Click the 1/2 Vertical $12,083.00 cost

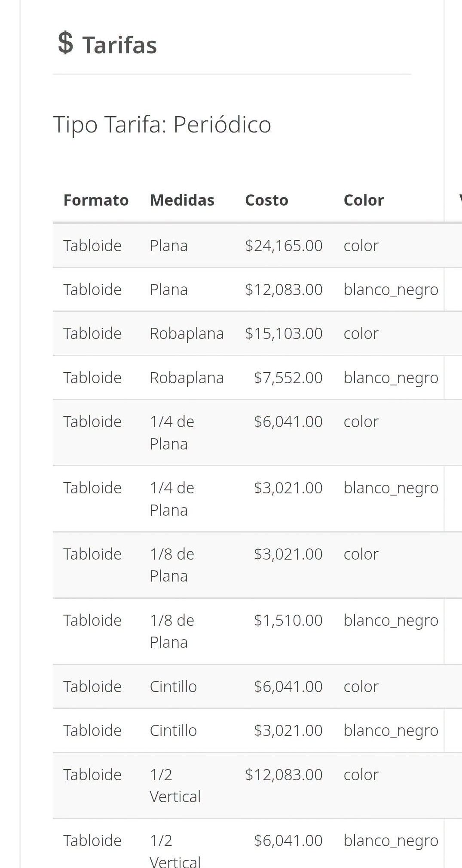pyautogui.click(x=284, y=775)
